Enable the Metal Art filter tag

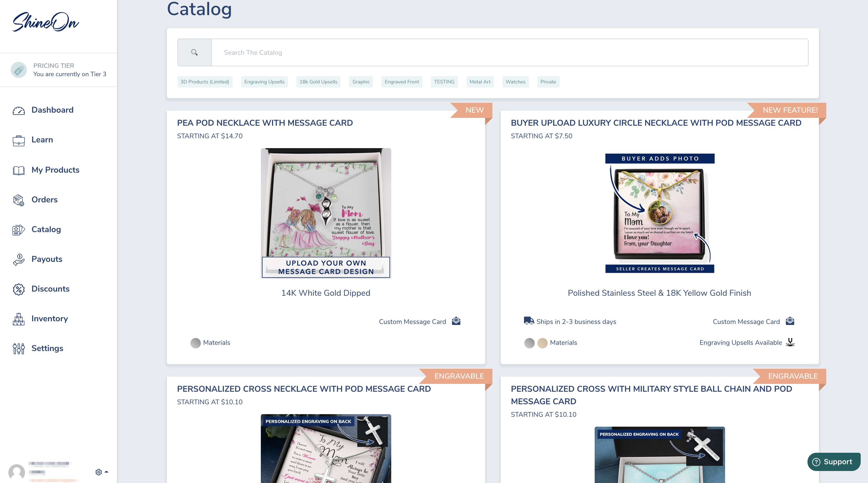click(x=480, y=82)
